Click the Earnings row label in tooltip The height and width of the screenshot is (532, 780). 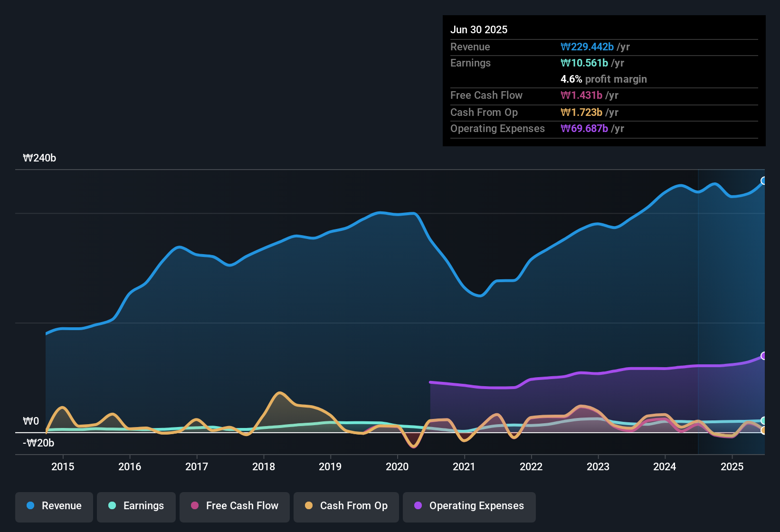pyautogui.click(x=470, y=63)
